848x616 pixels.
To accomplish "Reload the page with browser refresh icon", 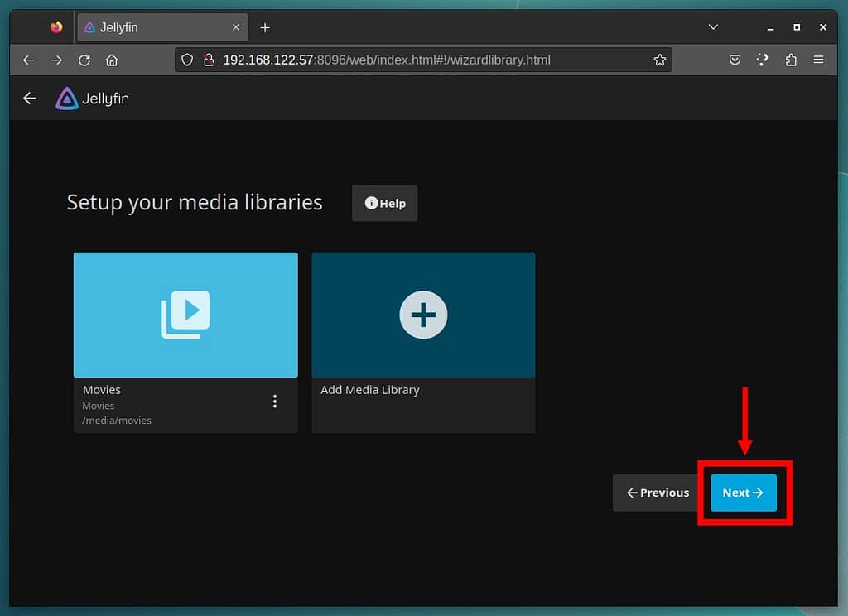I will 84,60.
